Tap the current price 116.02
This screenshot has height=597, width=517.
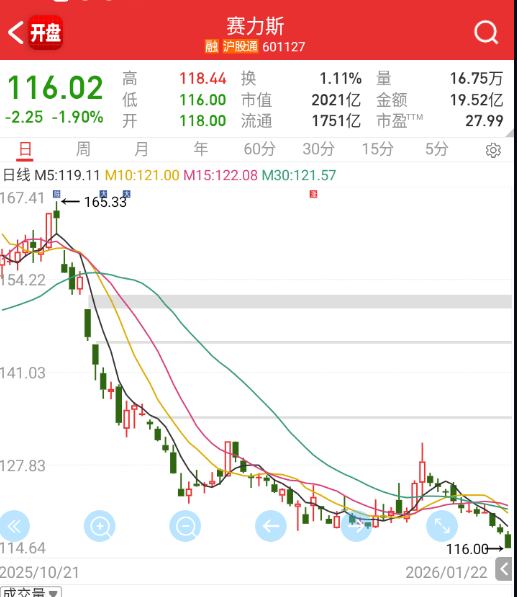click(x=55, y=88)
